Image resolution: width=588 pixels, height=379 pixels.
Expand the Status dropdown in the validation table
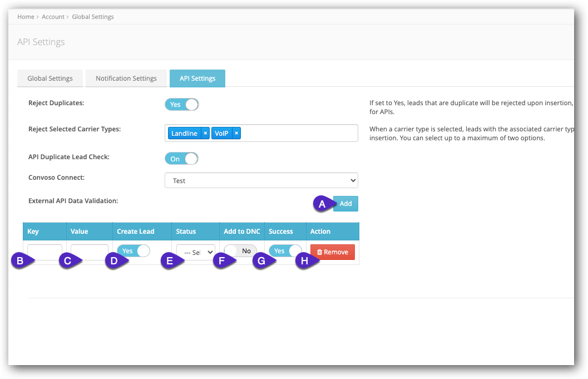(x=196, y=250)
